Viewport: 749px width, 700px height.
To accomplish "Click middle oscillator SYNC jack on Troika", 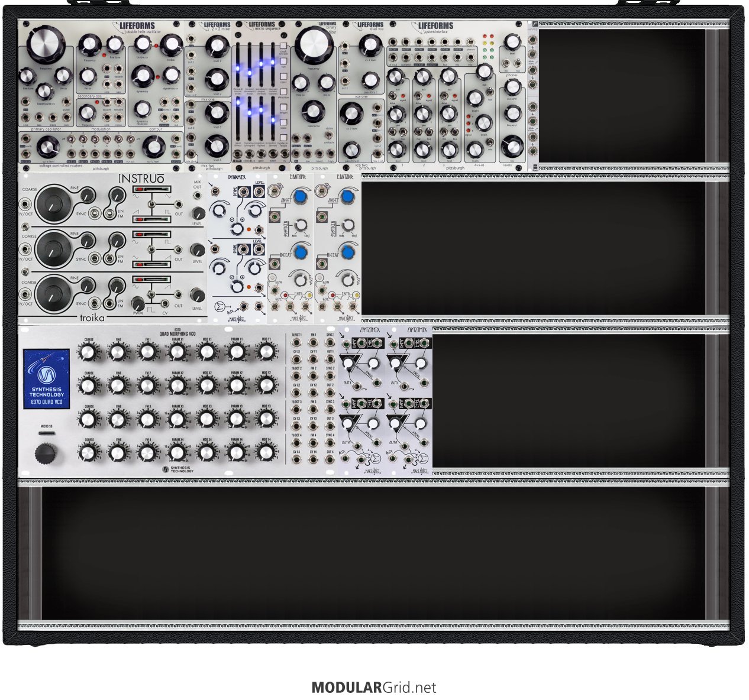I will 93,259.
